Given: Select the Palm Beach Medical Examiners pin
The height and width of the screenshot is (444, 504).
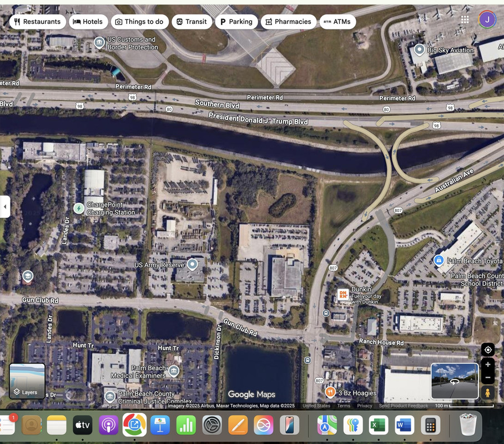Looking at the screenshot, I should click(174, 371).
